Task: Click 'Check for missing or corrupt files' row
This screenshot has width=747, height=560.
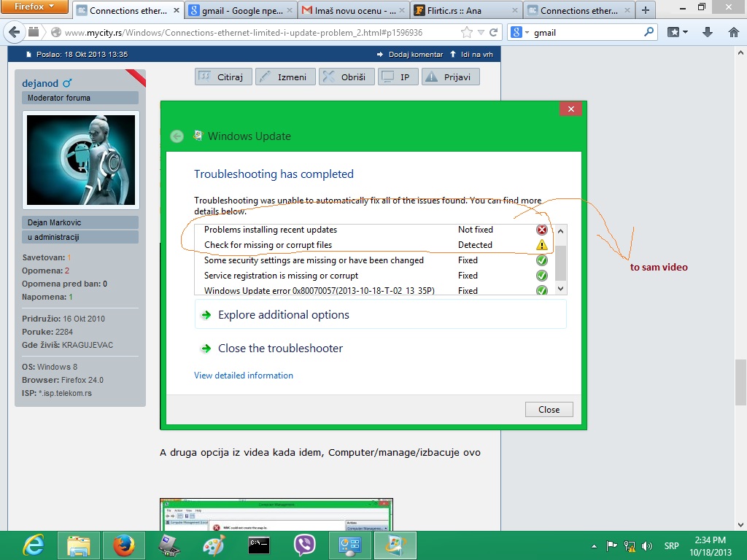Action: coord(375,245)
